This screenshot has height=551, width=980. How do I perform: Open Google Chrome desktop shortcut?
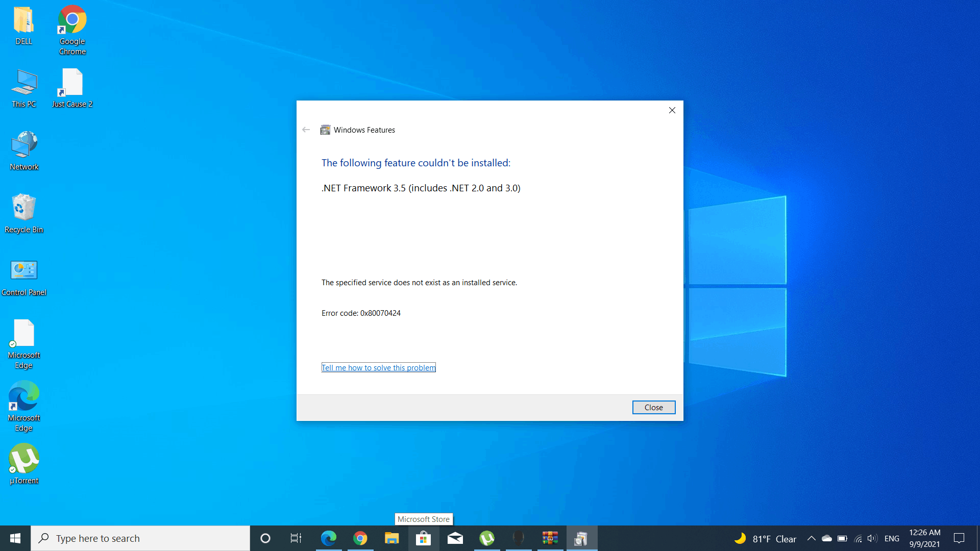[72, 30]
